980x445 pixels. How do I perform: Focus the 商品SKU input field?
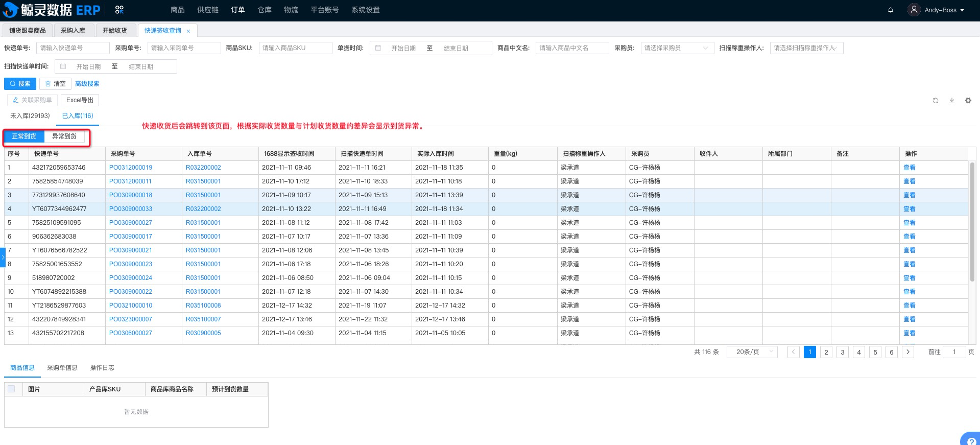[x=295, y=48]
